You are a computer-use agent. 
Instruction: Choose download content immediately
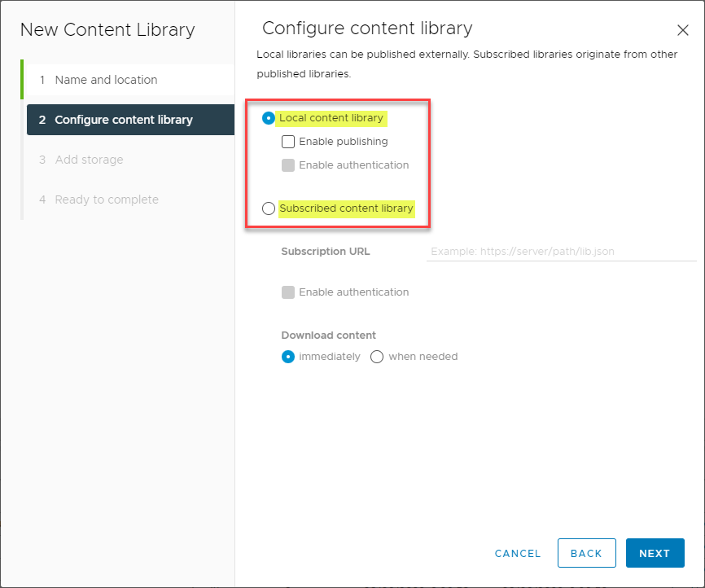[287, 357]
